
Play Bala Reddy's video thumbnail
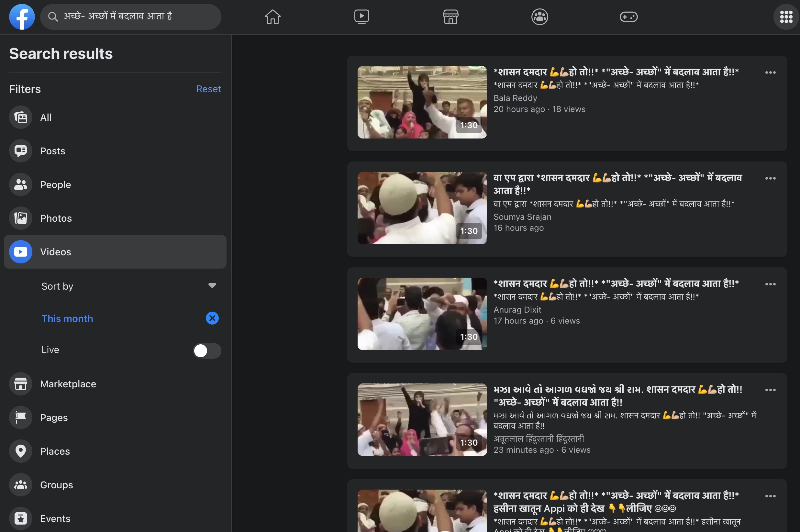422,102
